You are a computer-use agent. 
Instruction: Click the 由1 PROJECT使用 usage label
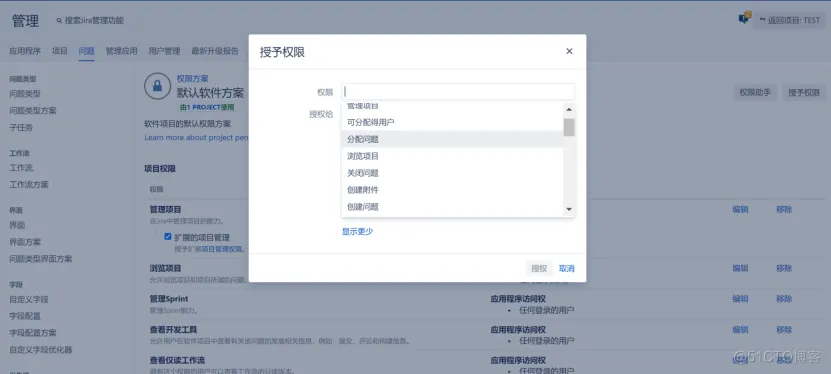pyautogui.click(x=207, y=107)
